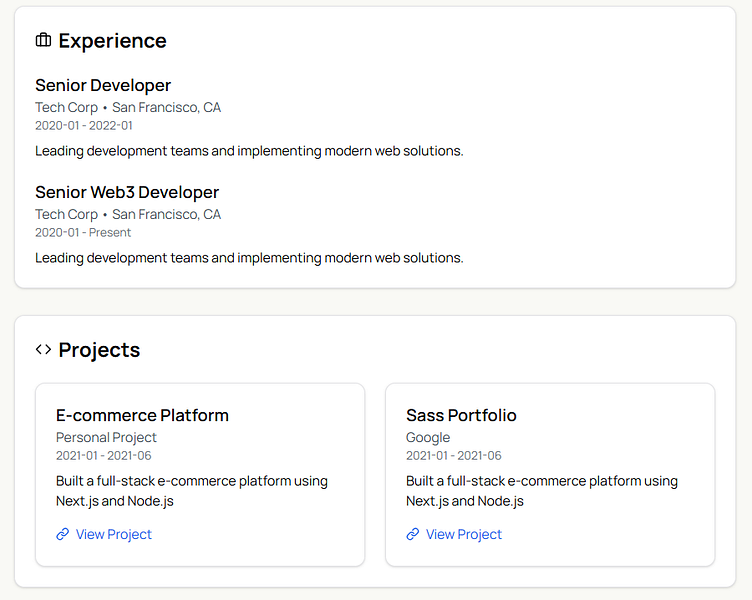752x600 pixels.
Task: Select the Sass Portfolio project title
Action: pos(461,415)
